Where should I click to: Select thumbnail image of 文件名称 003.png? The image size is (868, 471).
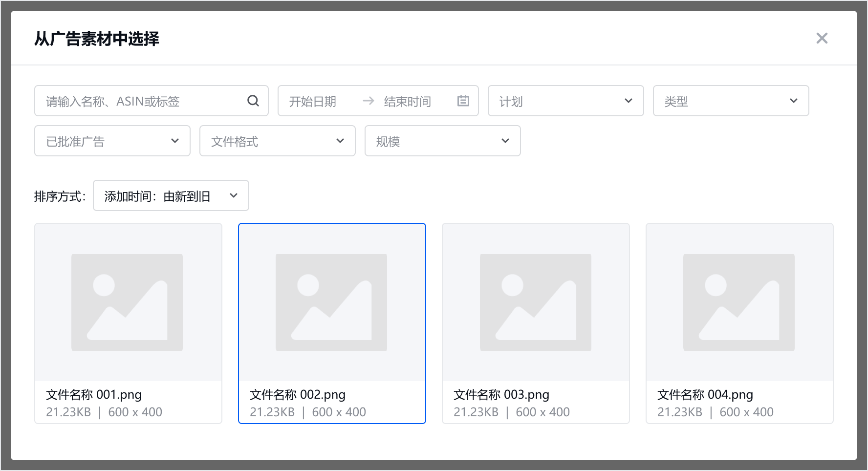click(x=536, y=302)
